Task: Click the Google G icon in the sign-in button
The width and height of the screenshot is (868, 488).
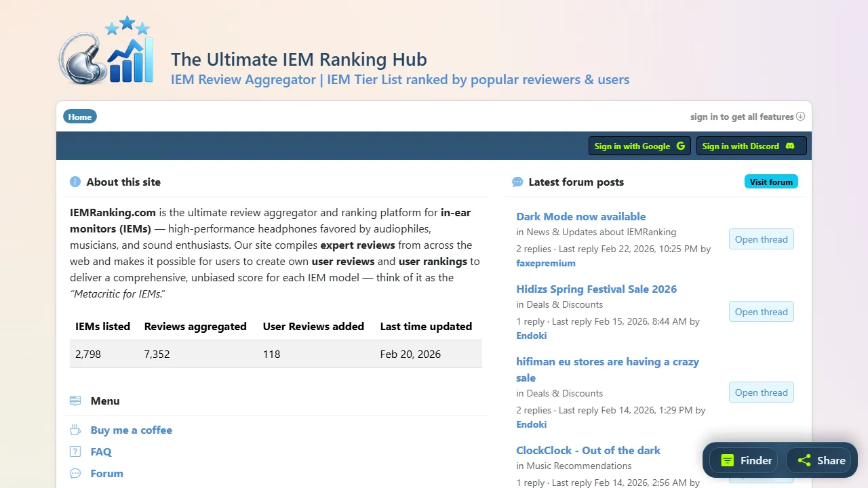Action: pyautogui.click(x=680, y=146)
